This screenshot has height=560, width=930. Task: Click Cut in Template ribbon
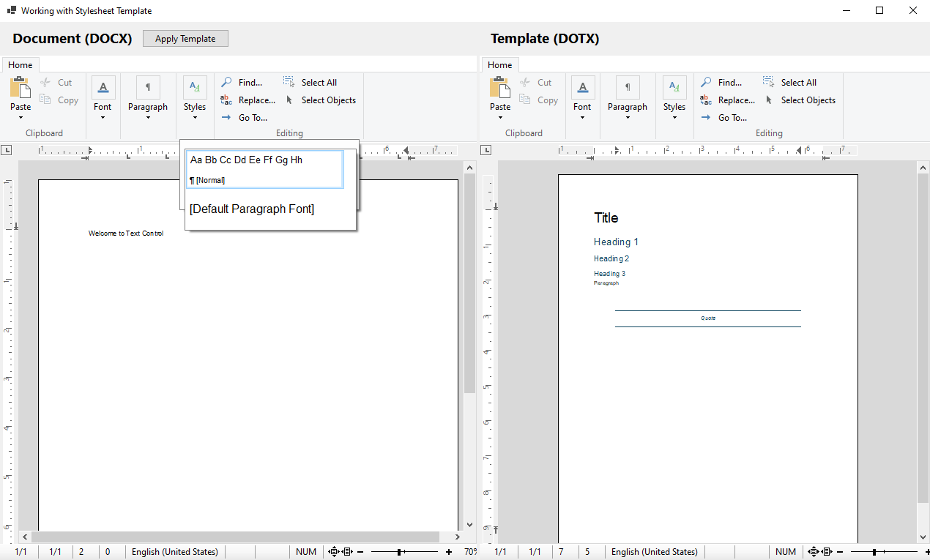click(536, 83)
